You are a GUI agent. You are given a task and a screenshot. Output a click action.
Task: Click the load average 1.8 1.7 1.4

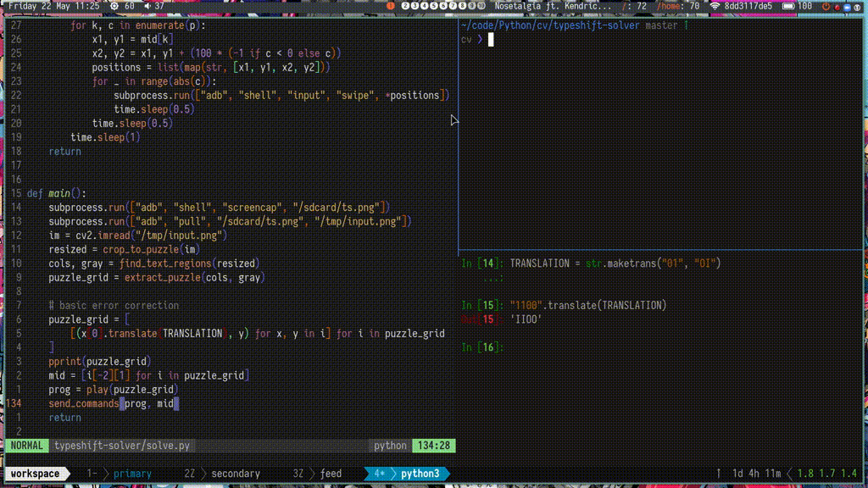click(x=826, y=474)
